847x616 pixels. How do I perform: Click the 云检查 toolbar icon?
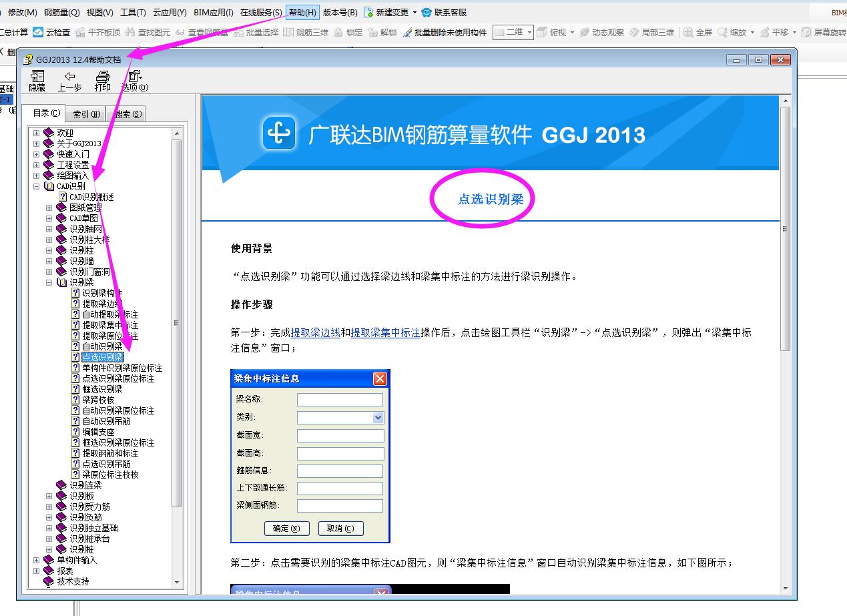[x=51, y=32]
